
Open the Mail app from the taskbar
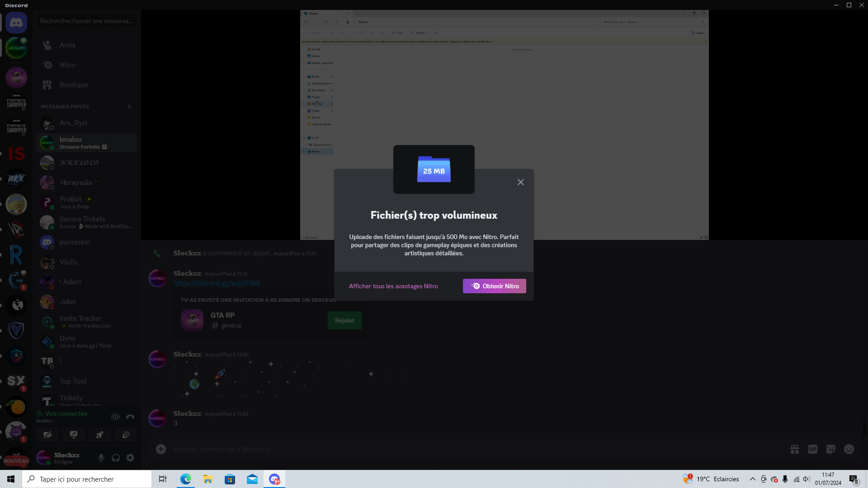tap(252, 479)
